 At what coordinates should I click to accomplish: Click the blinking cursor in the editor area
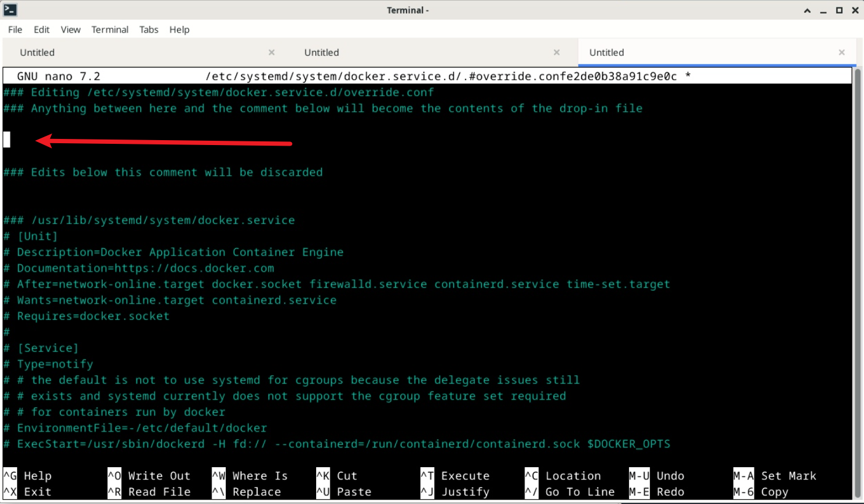pos(6,140)
